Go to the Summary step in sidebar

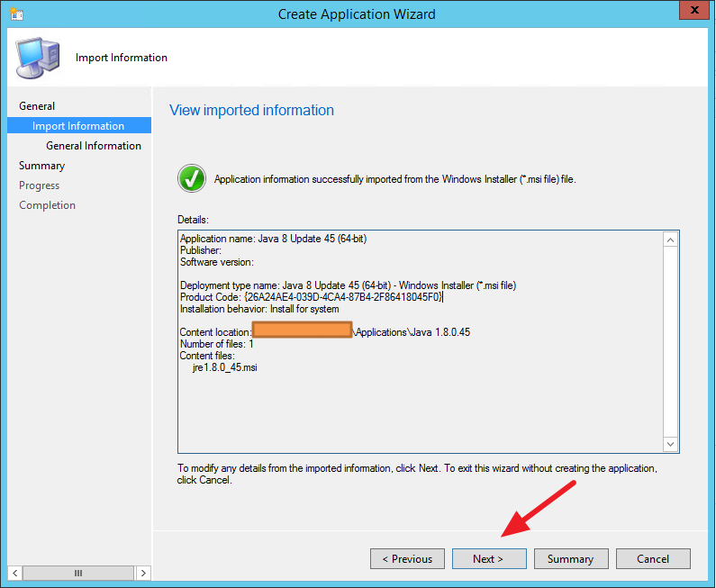[42, 166]
